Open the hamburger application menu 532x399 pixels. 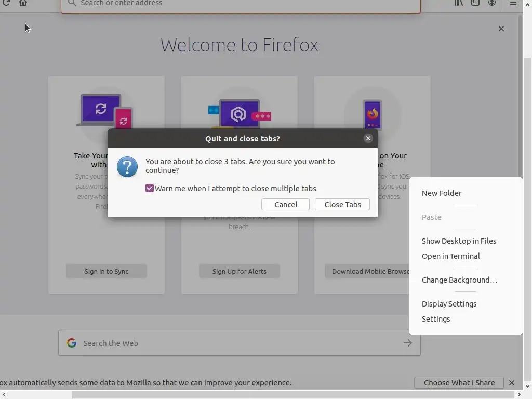(x=513, y=3)
